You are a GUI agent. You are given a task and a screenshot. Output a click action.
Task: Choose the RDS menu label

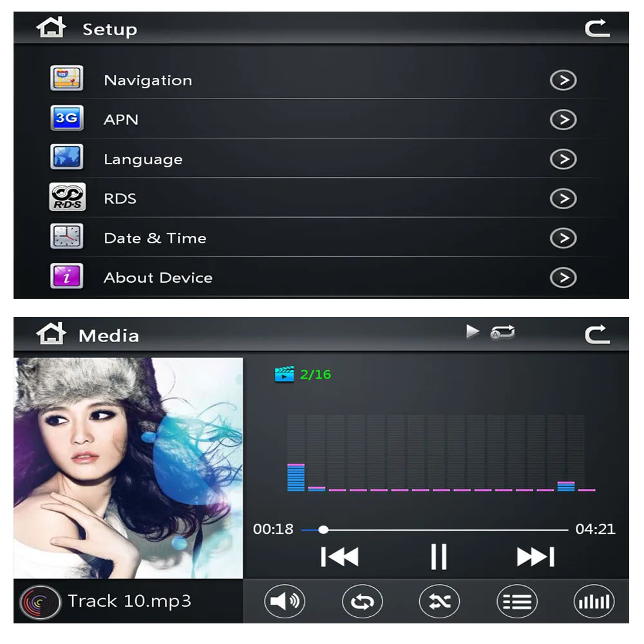(x=120, y=199)
